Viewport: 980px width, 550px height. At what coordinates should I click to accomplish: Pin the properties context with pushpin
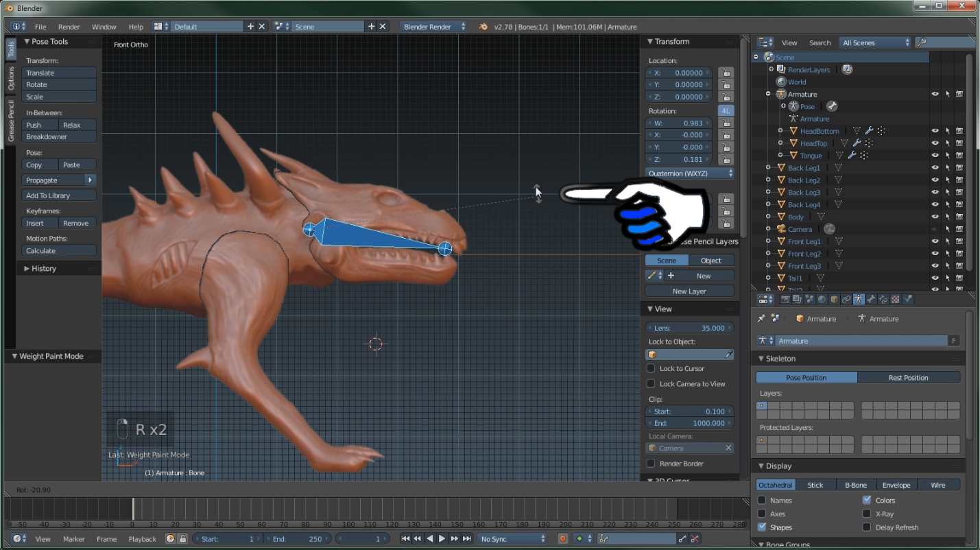pyautogui.click(x=761, y=318)
